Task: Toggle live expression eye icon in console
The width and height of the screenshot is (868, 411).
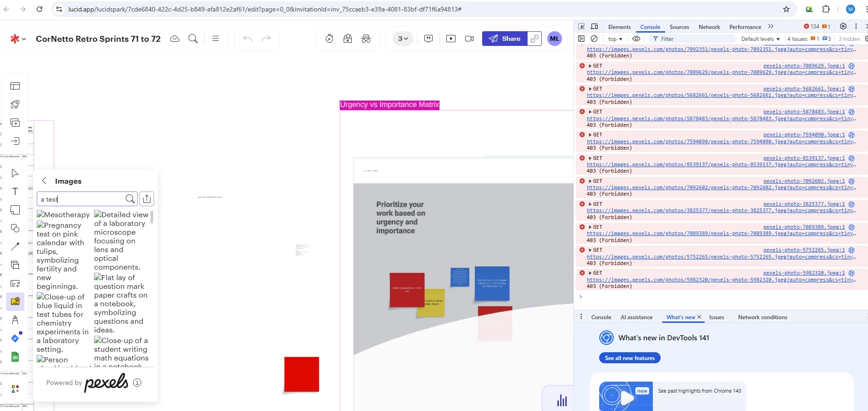Action: click(636, 39)
